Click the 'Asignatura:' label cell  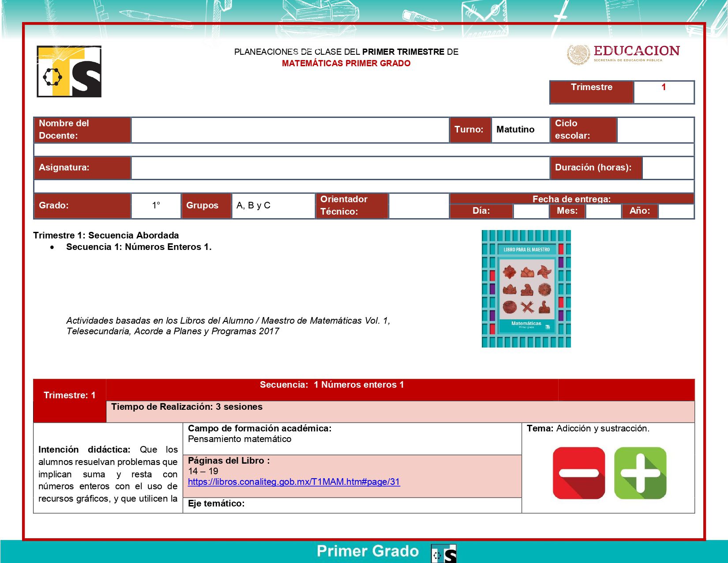coord(82,168)
